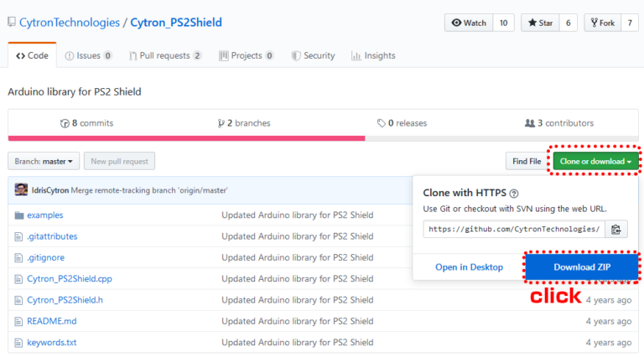644x357 pixels.
Task: Click the releases tag icon
Action: pyautogui.click(x=381, y=123)
